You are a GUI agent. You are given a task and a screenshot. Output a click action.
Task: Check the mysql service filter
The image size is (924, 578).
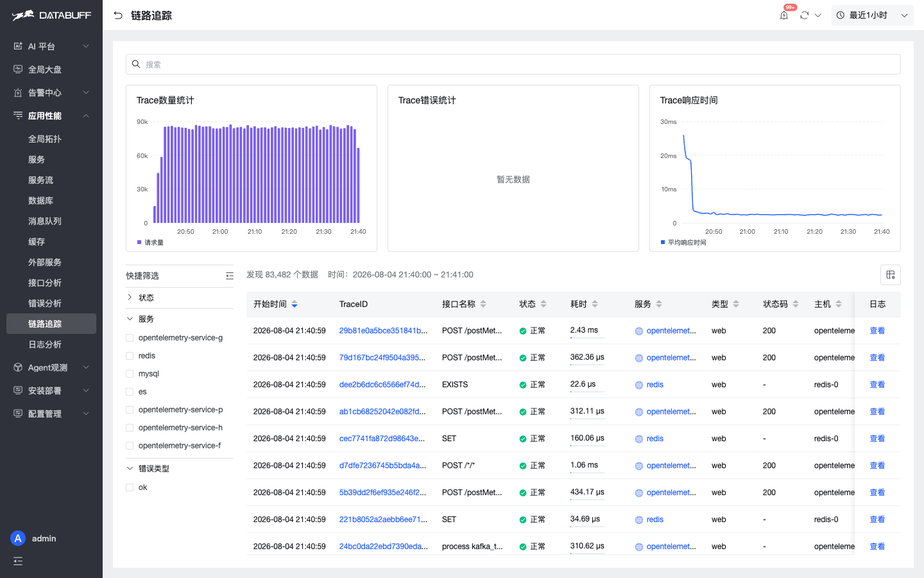[130, 374]
